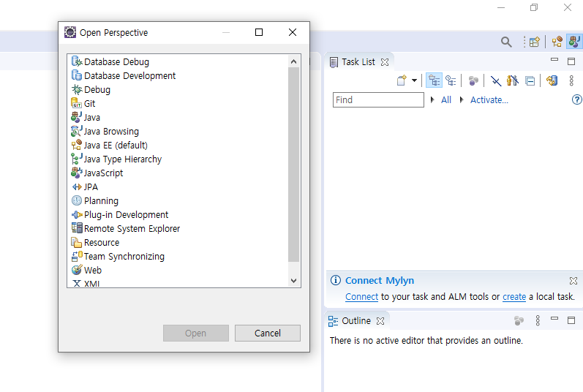The image size is (583, 392).
Task: Click scroll down arrow in perspective list
Action: [294, 281]
